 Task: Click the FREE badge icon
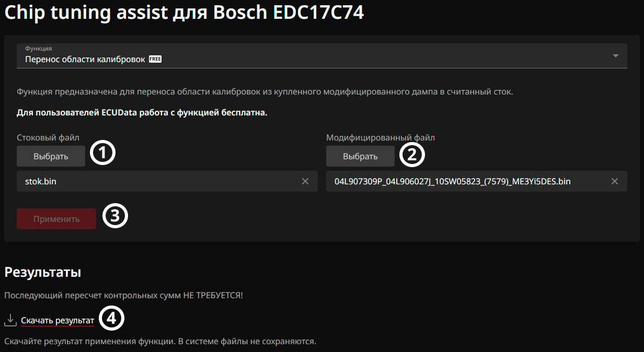[155, 60]
